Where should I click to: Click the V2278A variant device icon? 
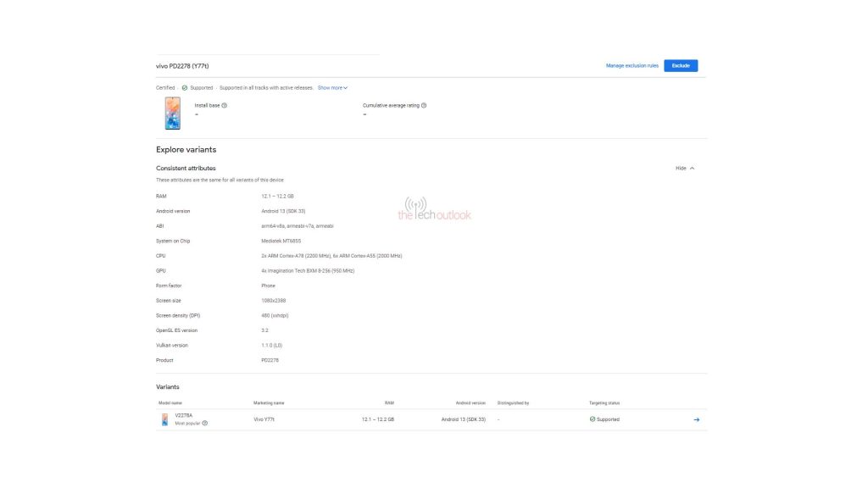click(166, 418)
